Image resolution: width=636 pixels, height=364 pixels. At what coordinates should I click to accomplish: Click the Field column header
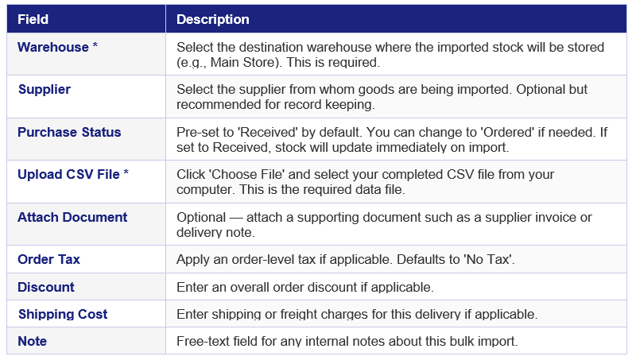coord(33,19)
